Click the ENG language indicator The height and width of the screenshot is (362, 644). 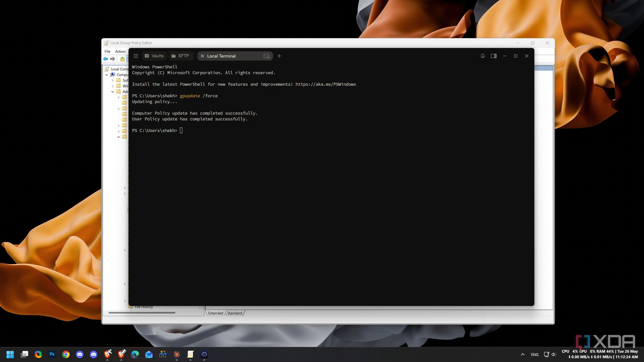(535, 354)
